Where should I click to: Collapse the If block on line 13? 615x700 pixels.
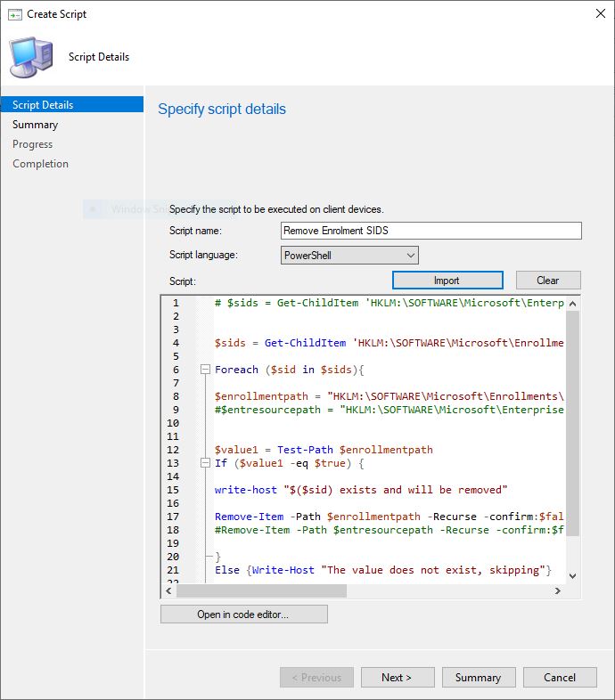click(x=205, y=463)
